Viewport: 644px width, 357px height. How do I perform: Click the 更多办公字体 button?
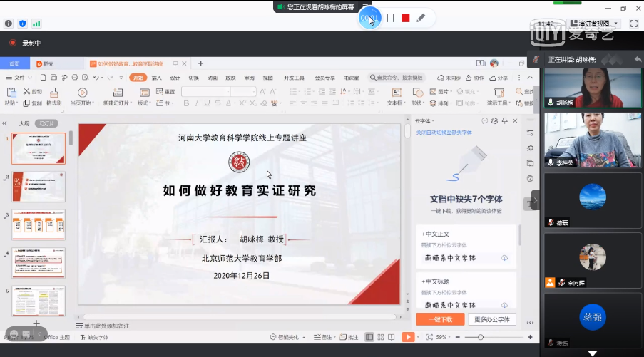pos(492,319)
